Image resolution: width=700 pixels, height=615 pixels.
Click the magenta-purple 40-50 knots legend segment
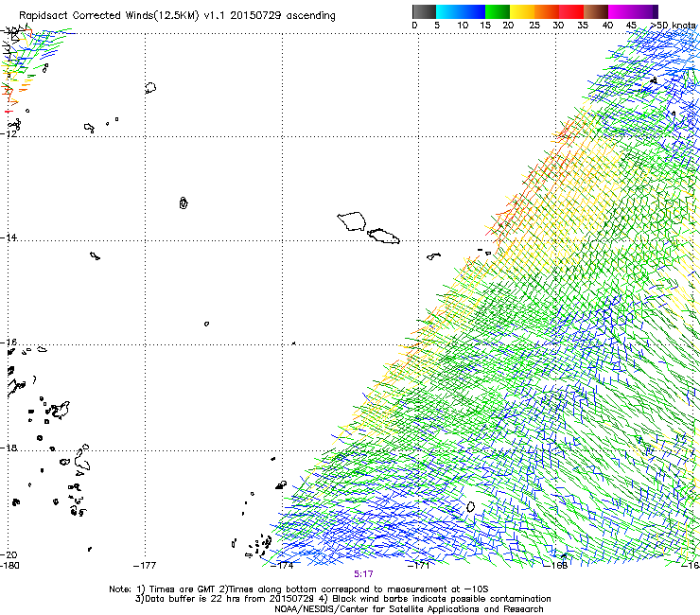coord(633,11)
